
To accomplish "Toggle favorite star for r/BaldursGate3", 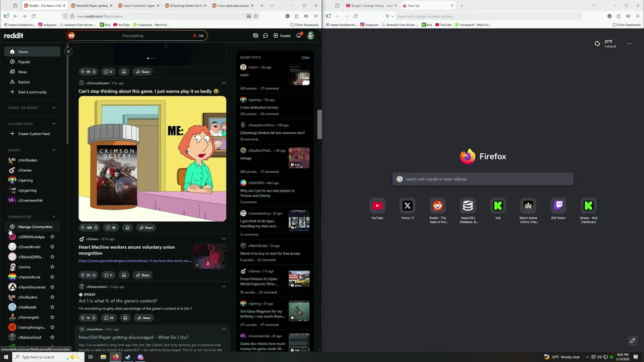I will click(x=52, y=337).
